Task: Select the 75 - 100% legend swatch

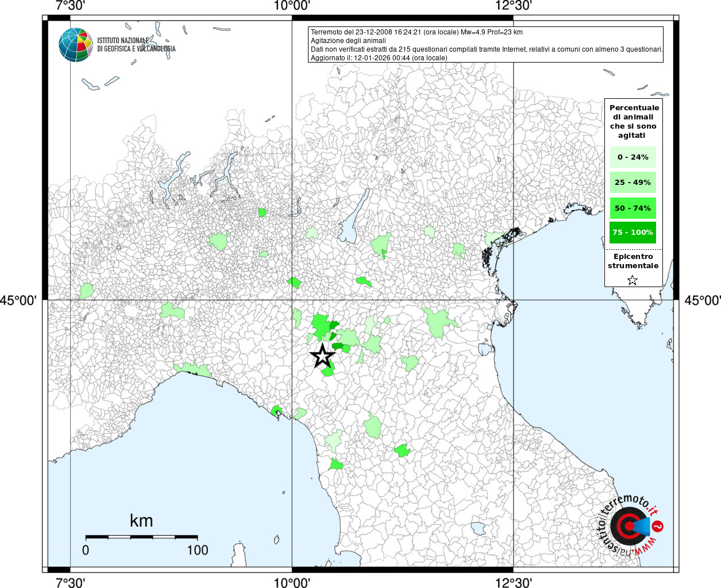Action: point(633,233)
